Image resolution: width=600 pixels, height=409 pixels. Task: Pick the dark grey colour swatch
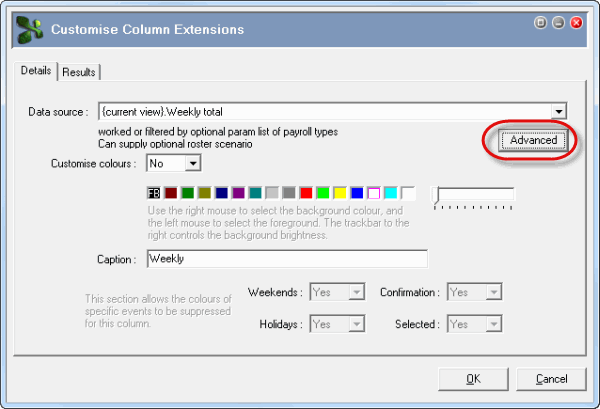pos(289,193)
